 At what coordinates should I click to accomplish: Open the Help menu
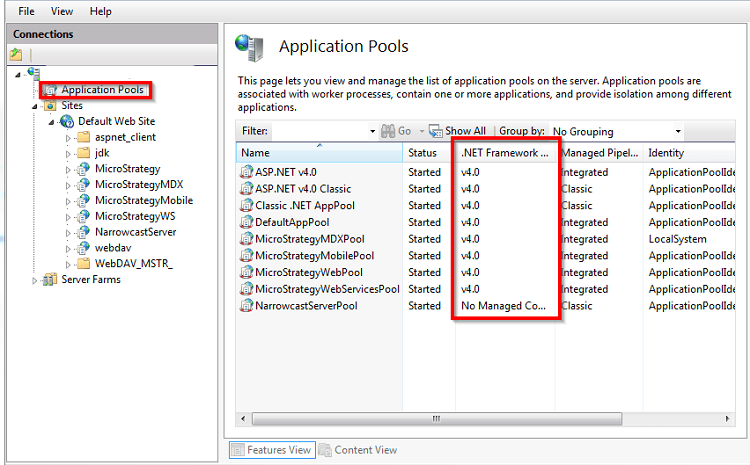tap(100, 11)
